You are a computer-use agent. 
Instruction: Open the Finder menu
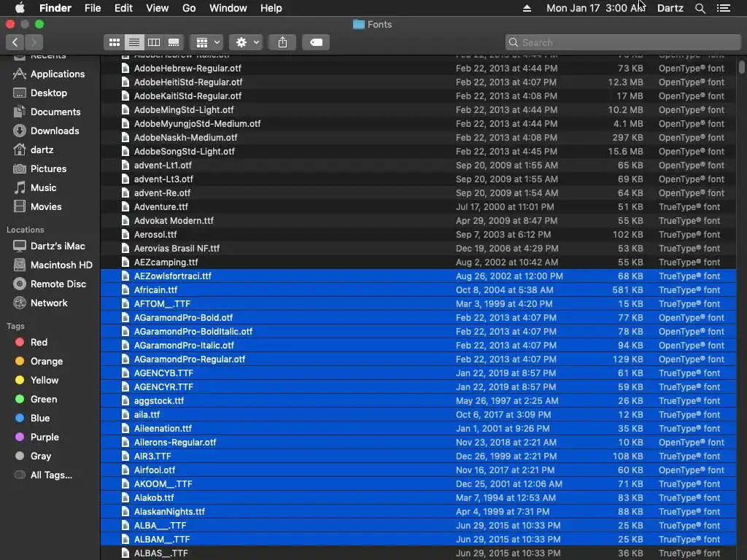[55, 8]
